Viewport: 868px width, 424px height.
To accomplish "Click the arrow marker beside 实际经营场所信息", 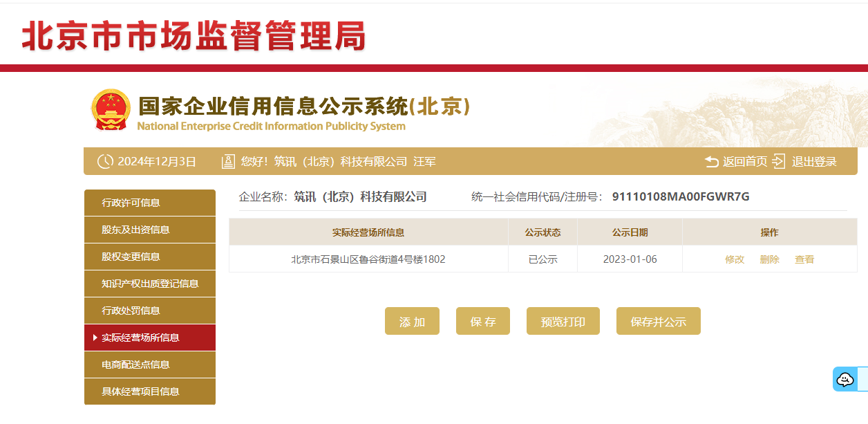I will pos(95,338).
